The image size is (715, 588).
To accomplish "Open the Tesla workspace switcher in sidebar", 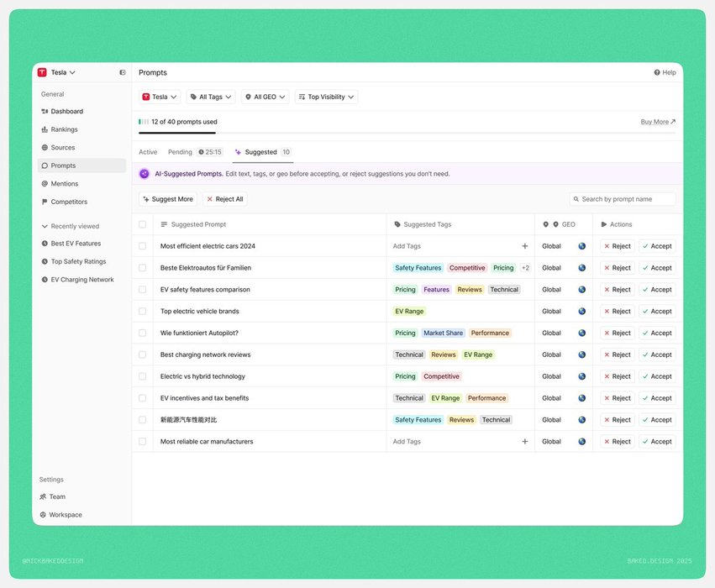I will coord(57,72).
